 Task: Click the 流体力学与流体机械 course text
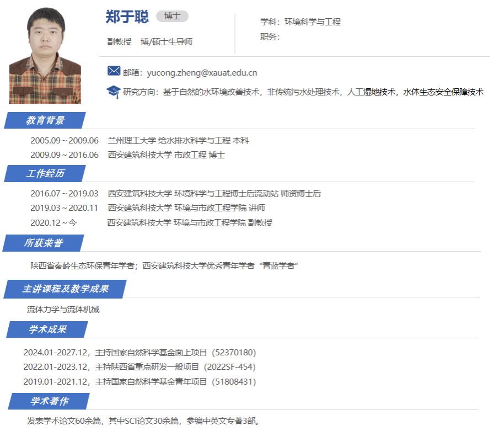click(63, 310)
